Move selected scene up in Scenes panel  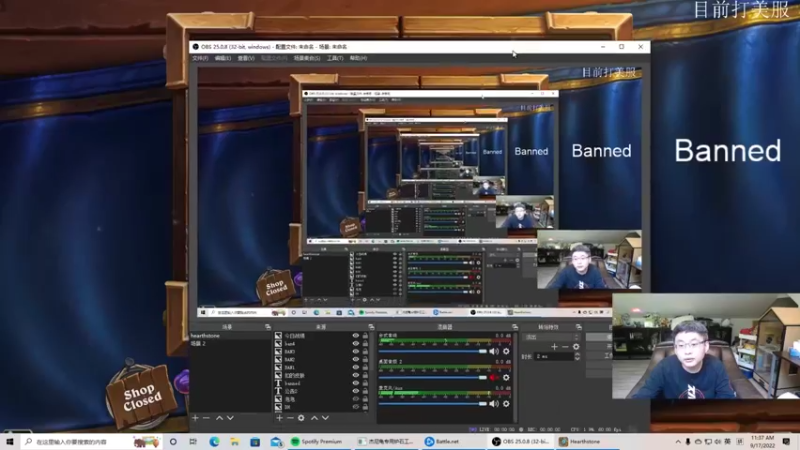click(219, 418)
